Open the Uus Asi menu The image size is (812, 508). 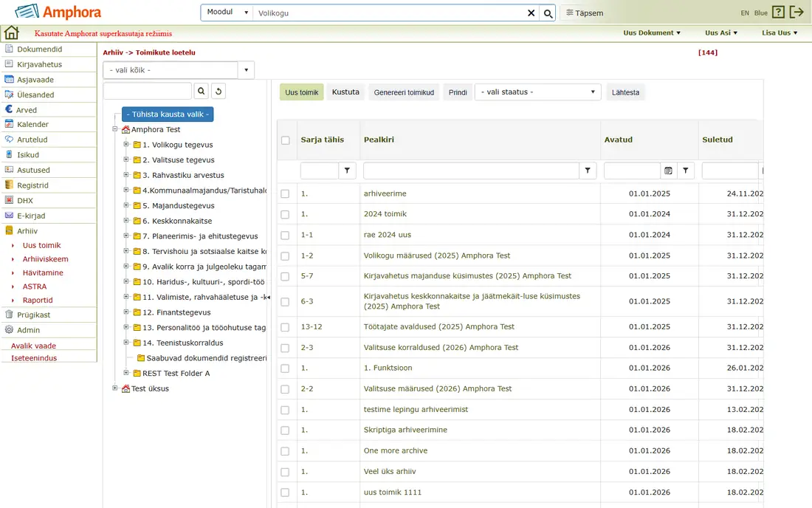point(721,32)
